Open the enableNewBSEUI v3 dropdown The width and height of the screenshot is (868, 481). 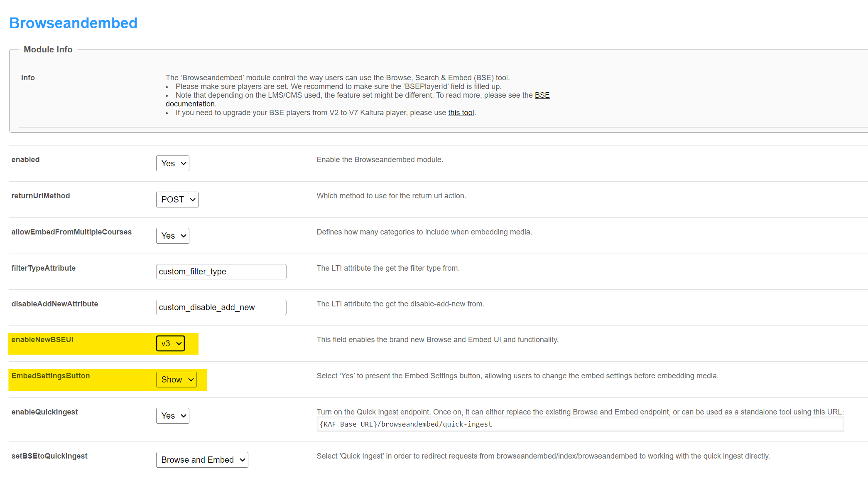pyautogui.click(x=170, y=343)
